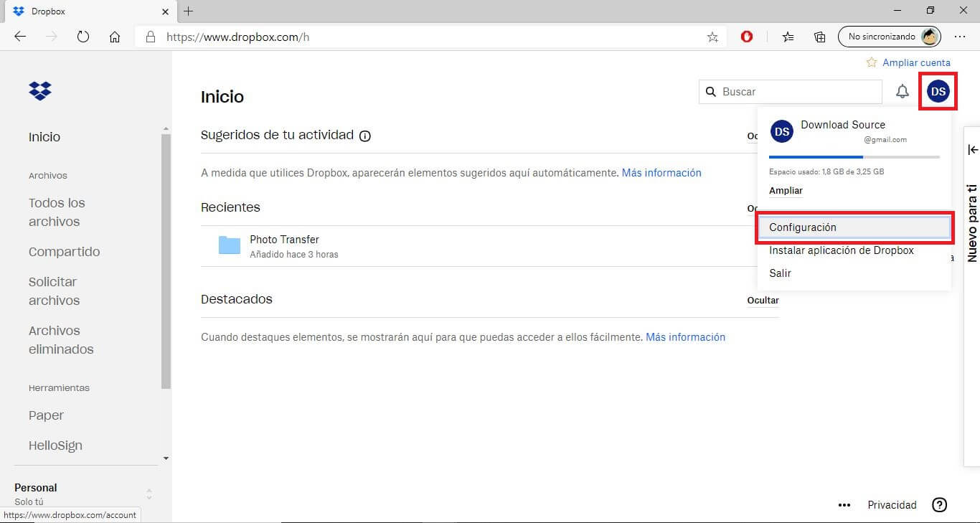
Task: Open Compartido in sidebar
Action: (x=65, y=252)
